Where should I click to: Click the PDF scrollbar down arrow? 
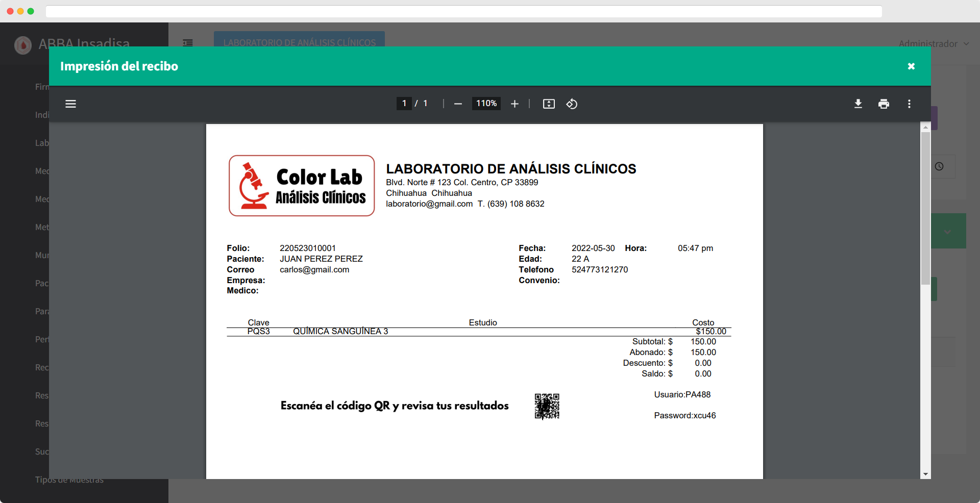tap(925, 474)
